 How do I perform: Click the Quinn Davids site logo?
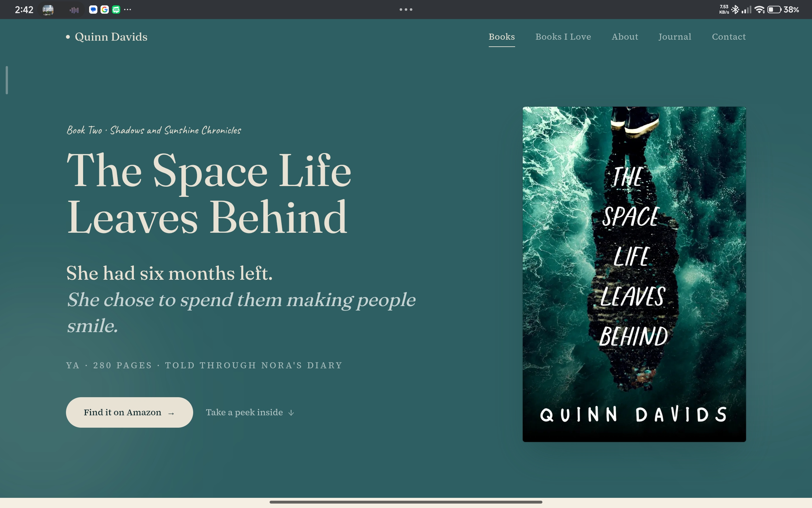pyautogui.click(x=107, y=37)
